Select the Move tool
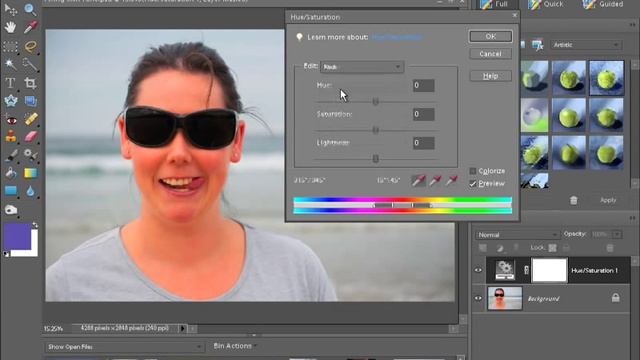Screen dimensions: 640x360 [10, 9]
